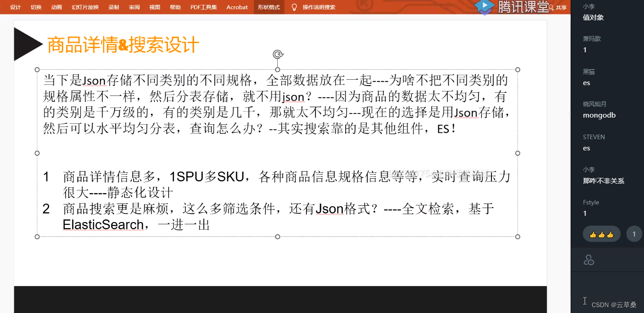644x313 pixels.
Task: Click the chat username Fstyle
Action: 591,202
